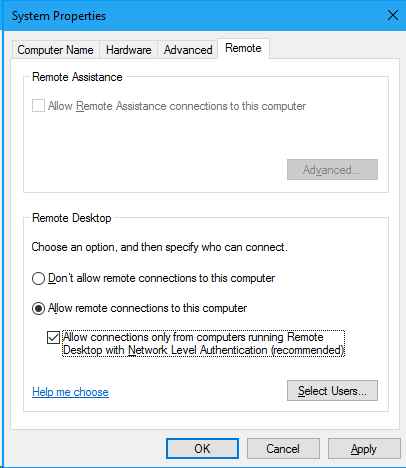Choose the Allow remote connections radio button
406x468 pixels.
tap(38, 308)
